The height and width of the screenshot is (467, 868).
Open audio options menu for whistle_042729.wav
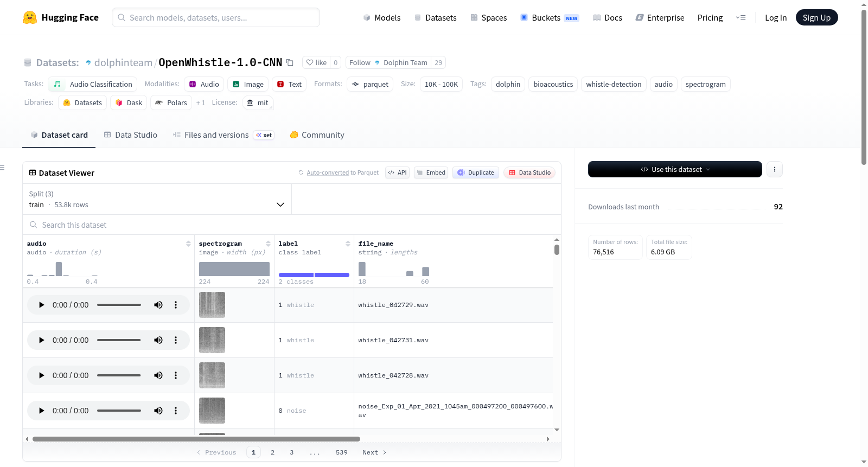[x=176, y=305]
